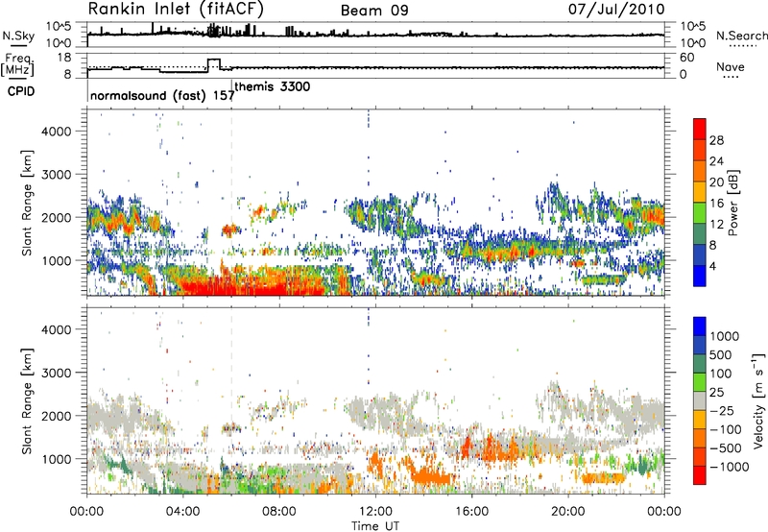Screen dimensions: 768x532
Task: Pick the blue top segment of Velocity colorbar
Action: click(x=700, y=326)
